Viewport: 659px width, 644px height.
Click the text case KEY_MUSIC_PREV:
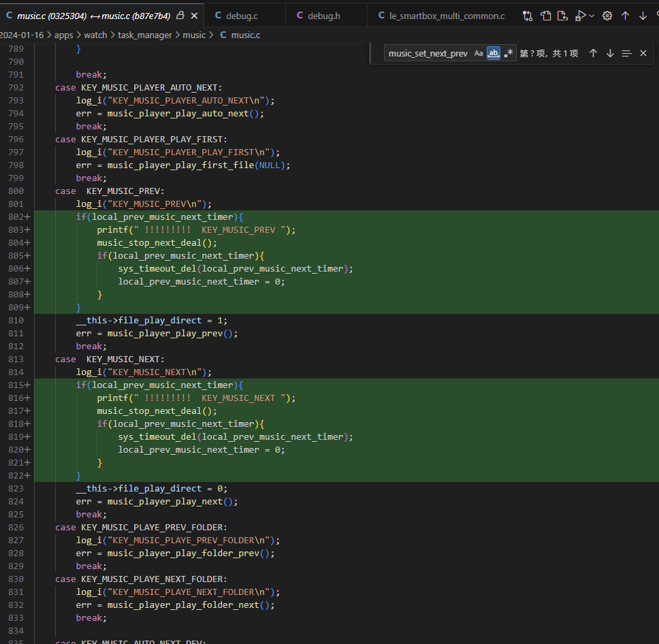click(x=110, y=191)
